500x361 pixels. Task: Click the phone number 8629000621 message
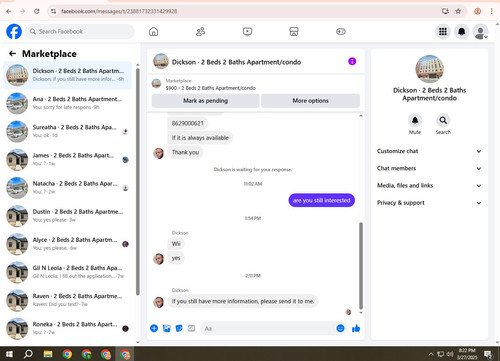click(187, 123)
